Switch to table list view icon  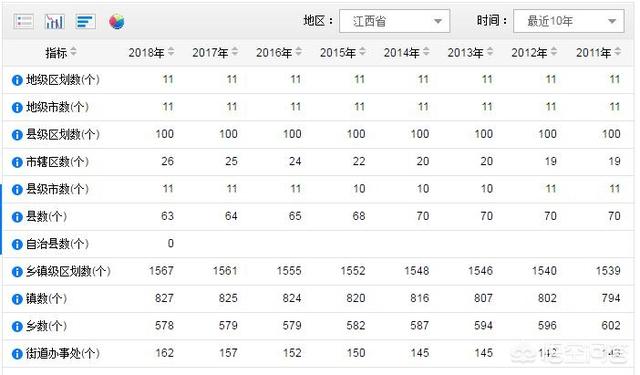(x=24, y=22)
